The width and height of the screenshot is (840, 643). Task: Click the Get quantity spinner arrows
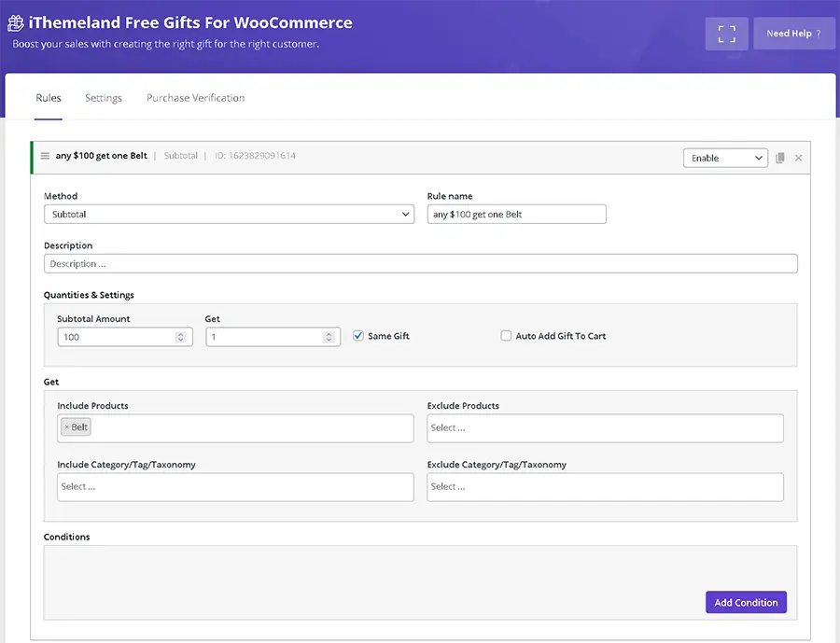click(x=329, y=337)
